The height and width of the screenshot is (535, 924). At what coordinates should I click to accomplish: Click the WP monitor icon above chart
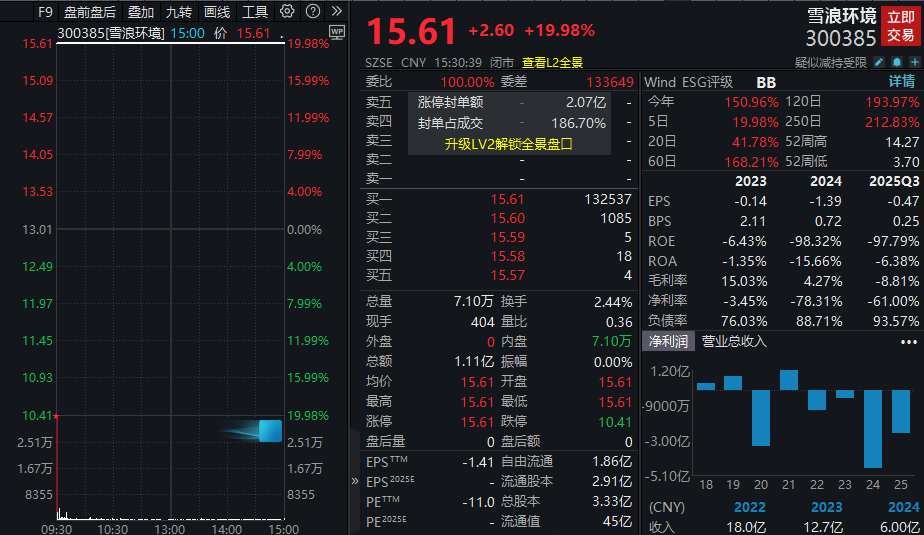[337, 32]
